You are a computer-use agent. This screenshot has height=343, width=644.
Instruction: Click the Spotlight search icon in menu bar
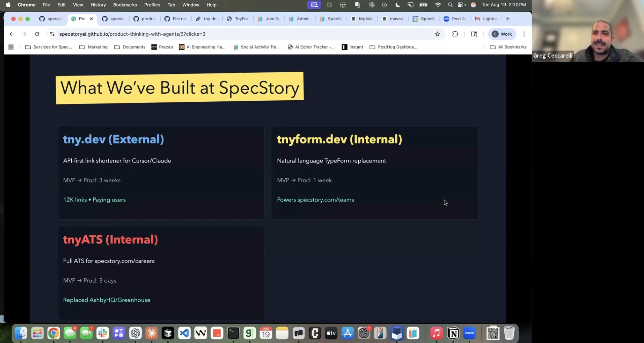click(450, 5)
